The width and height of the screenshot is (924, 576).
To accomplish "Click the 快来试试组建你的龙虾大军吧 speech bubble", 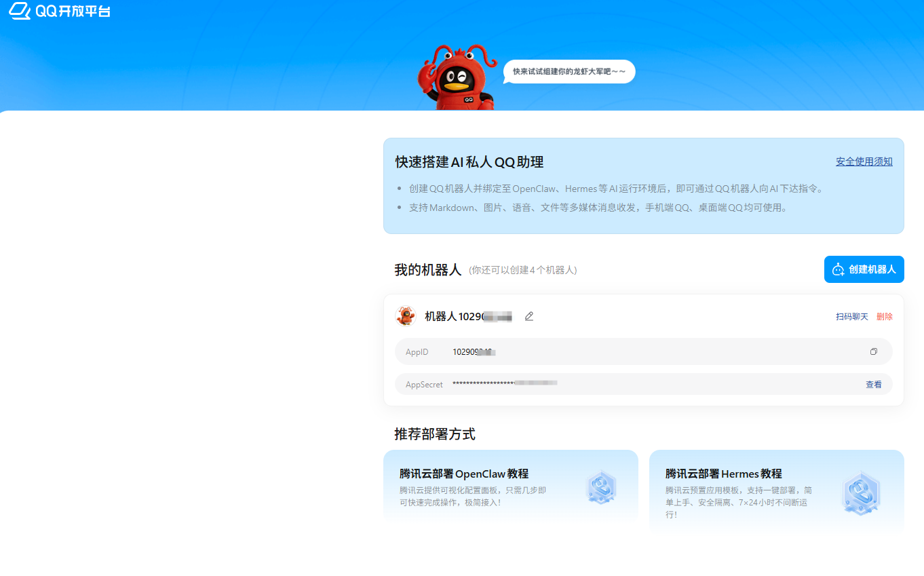I will 569,72.
